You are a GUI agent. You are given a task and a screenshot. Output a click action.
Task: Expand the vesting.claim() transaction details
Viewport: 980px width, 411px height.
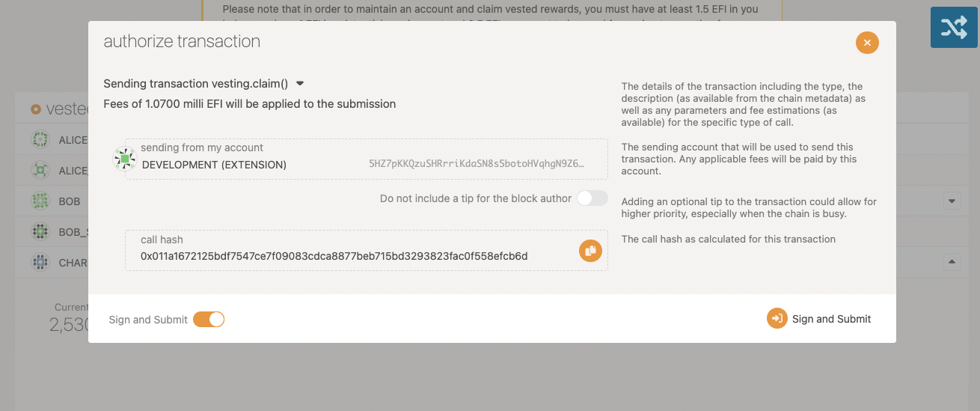coord(300,84)
